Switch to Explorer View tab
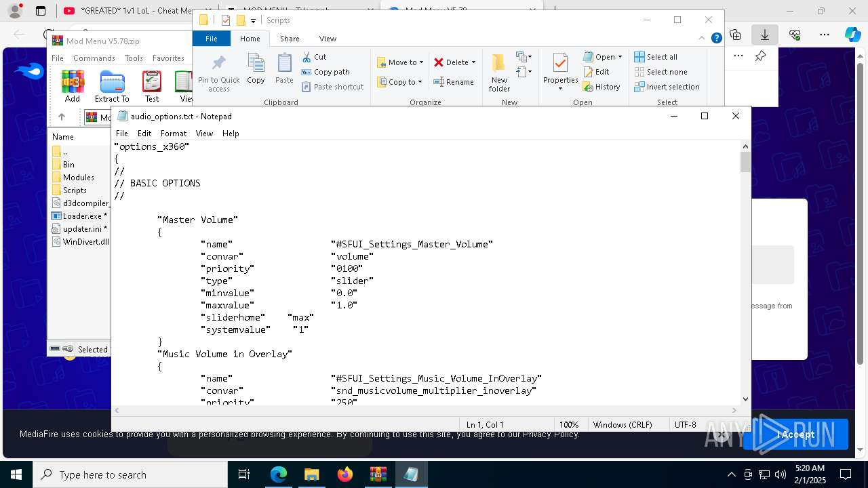The image size is (868, 488). click(x=328, y=39)
